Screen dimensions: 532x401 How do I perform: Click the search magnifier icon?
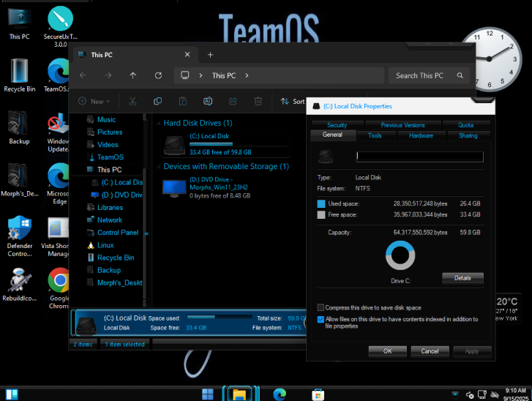click(460, 75)
